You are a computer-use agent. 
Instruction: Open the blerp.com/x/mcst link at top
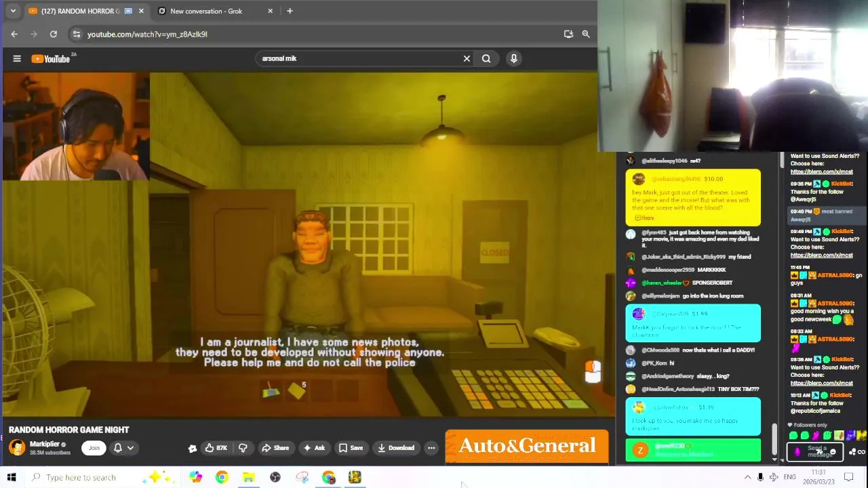coord(822,171)
